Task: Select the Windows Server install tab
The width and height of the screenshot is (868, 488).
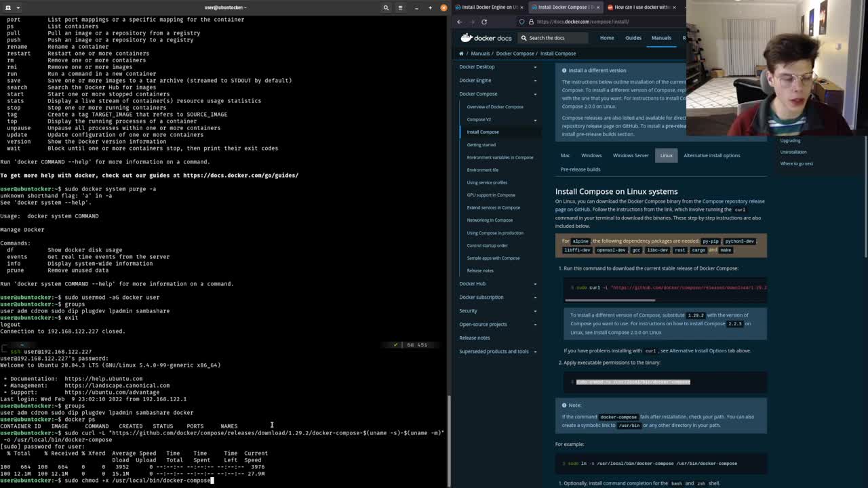Action: click(x=631, y=155)
